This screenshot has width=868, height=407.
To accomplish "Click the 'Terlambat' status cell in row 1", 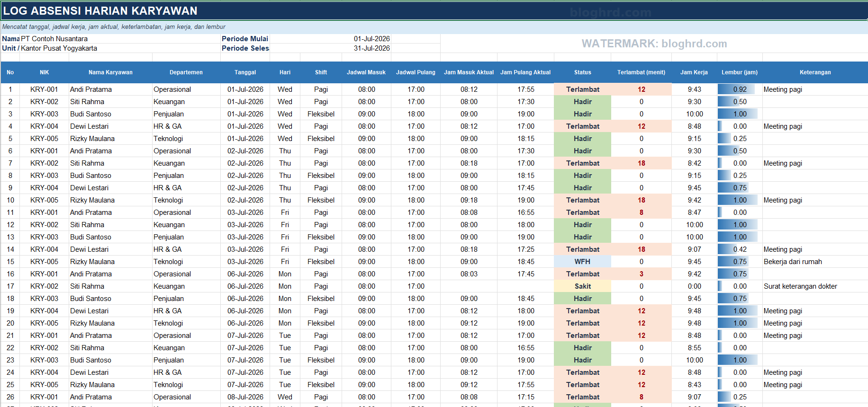I will [x=582, y=89].
